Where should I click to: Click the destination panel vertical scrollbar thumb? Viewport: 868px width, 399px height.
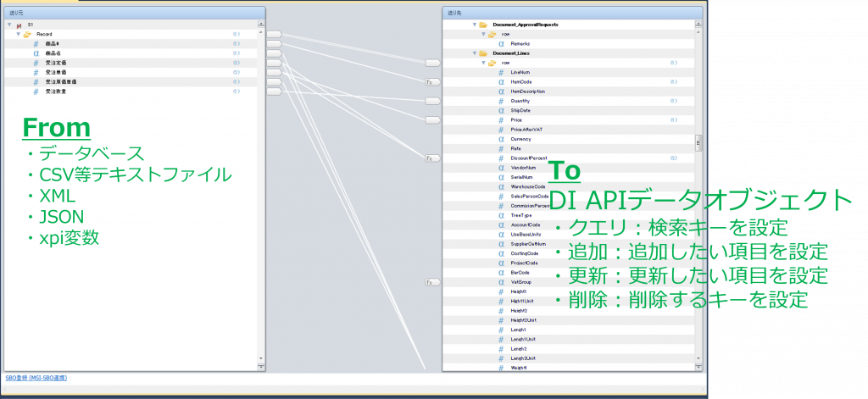(698, 141)
